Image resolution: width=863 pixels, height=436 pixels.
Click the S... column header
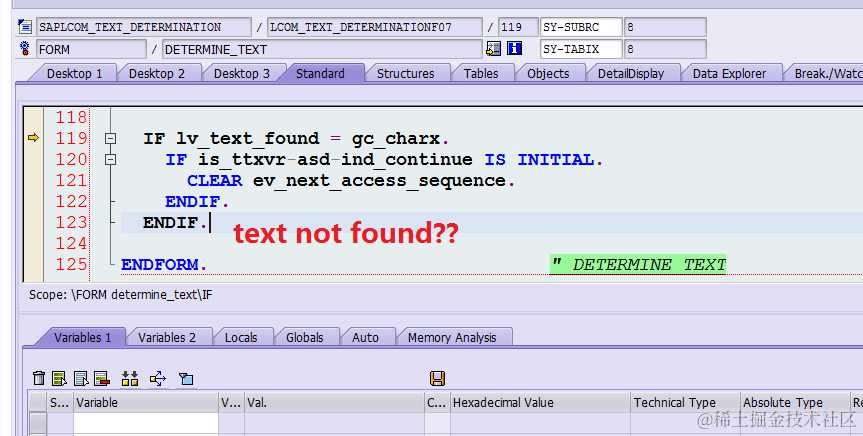[60, 402]
